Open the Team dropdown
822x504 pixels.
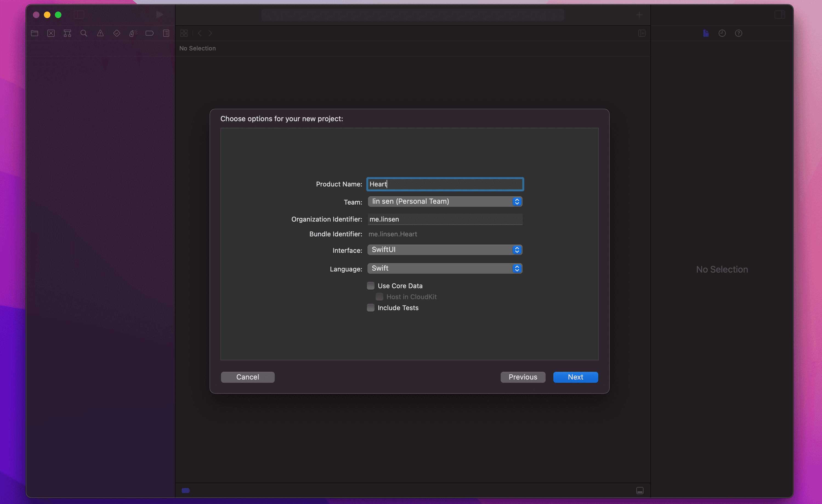445,201
